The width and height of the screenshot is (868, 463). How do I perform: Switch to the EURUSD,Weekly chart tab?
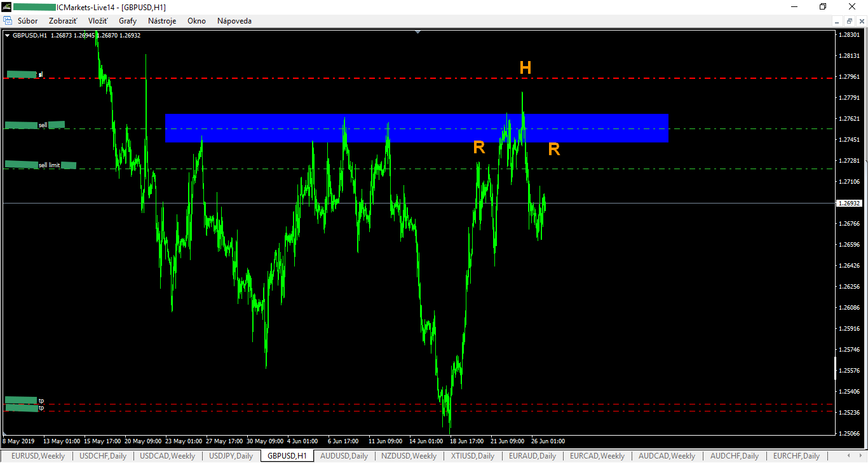pos(37,456)
